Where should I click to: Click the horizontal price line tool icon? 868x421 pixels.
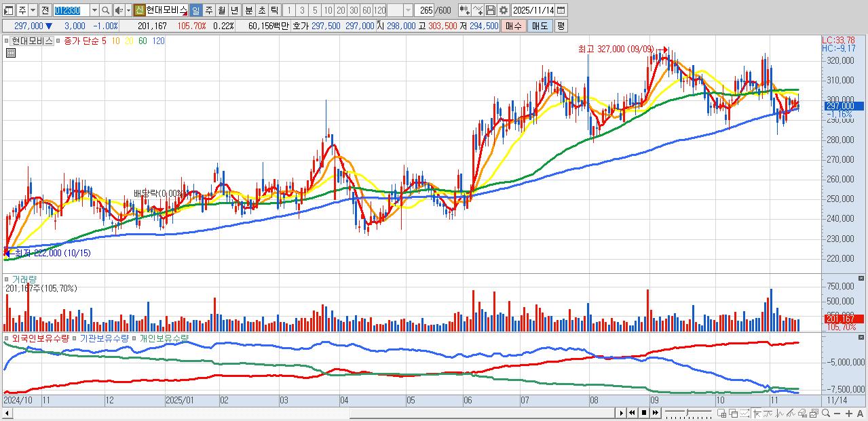(x=768, y=413)
